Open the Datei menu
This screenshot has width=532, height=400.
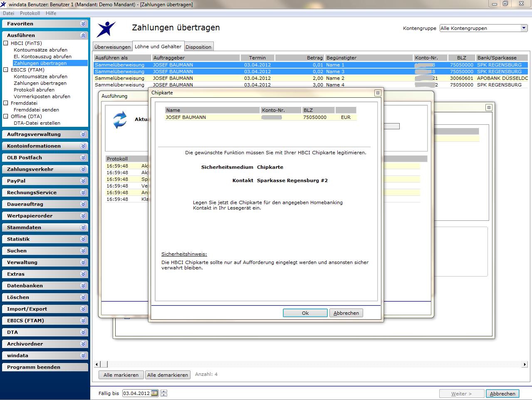coord(8,13)
